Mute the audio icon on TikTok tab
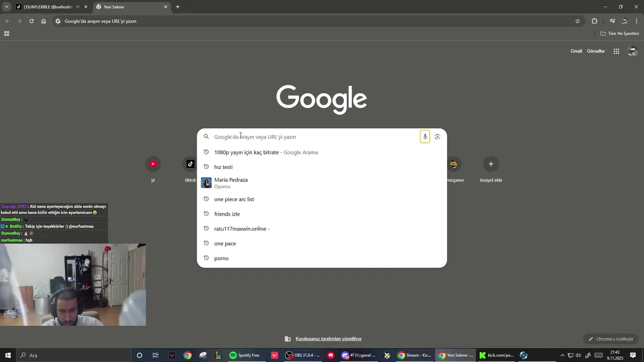This screenshot has width=644, height=362. pos(77,7)
